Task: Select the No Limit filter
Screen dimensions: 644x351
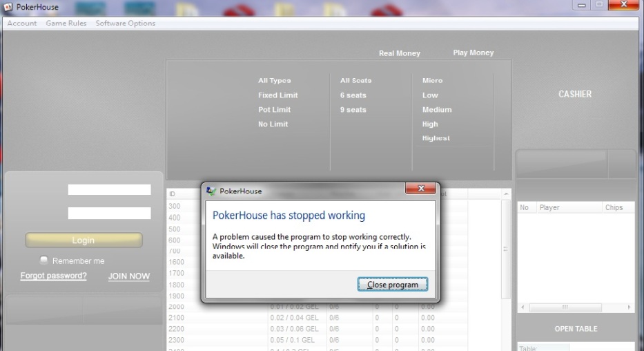Action: click(x=273, y=124)
